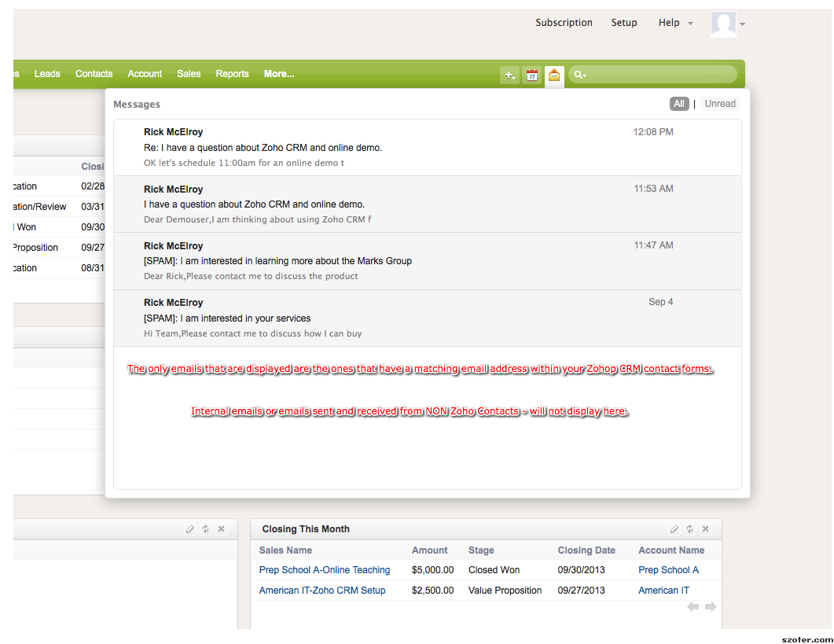Open the Sales tab
This screenshot has height=644, width=834.
point(189,74)
